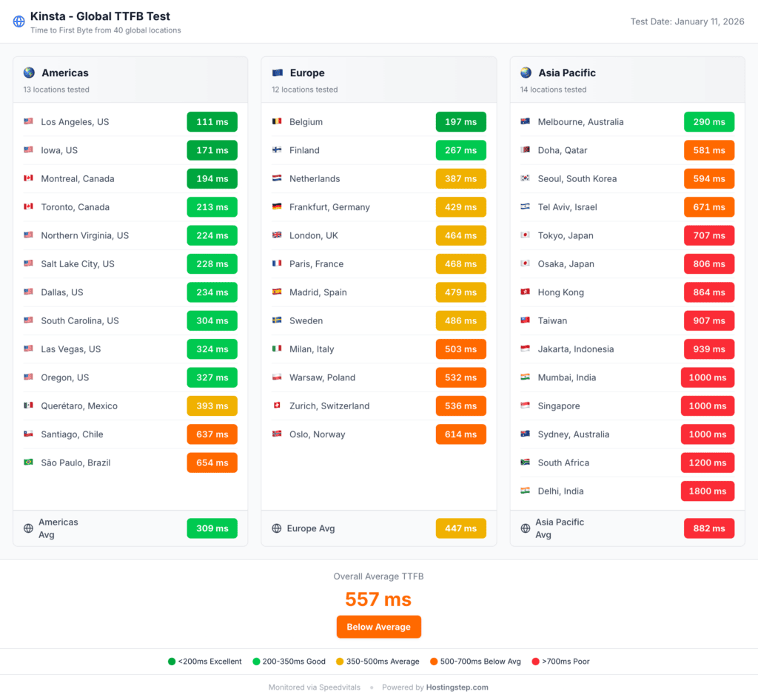Click the red Poor legend dot
The image size is (758, 700).
pos(536,662)
